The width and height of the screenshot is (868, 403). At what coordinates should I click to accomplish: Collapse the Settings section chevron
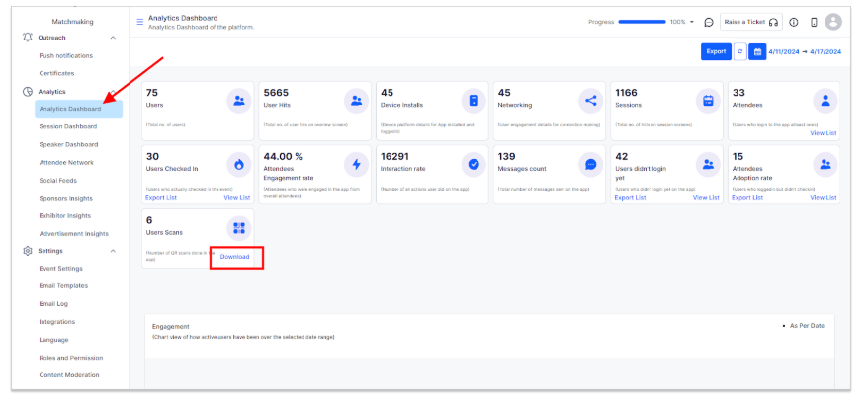[113, 251]
